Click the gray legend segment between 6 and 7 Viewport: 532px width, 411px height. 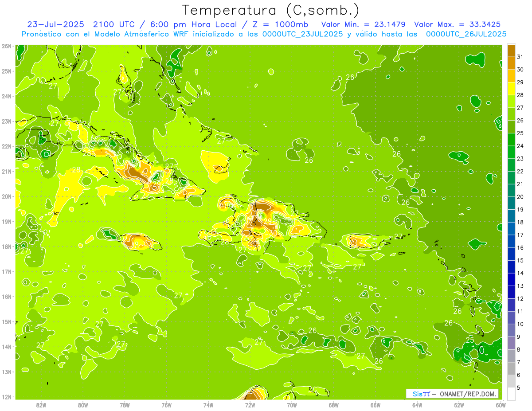click(x=511, y=368)
